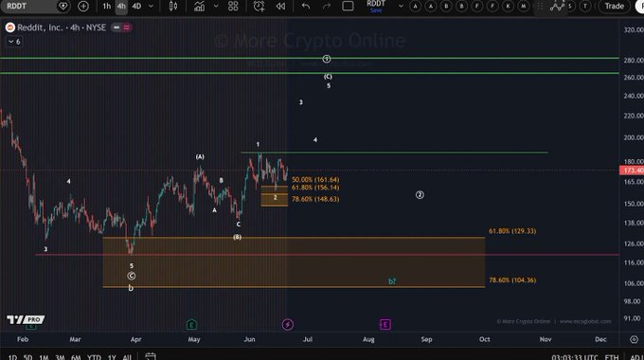Screen dimensions: 644x360
Task: Open the purple lightning event marker near June
Action: [288, 325]
